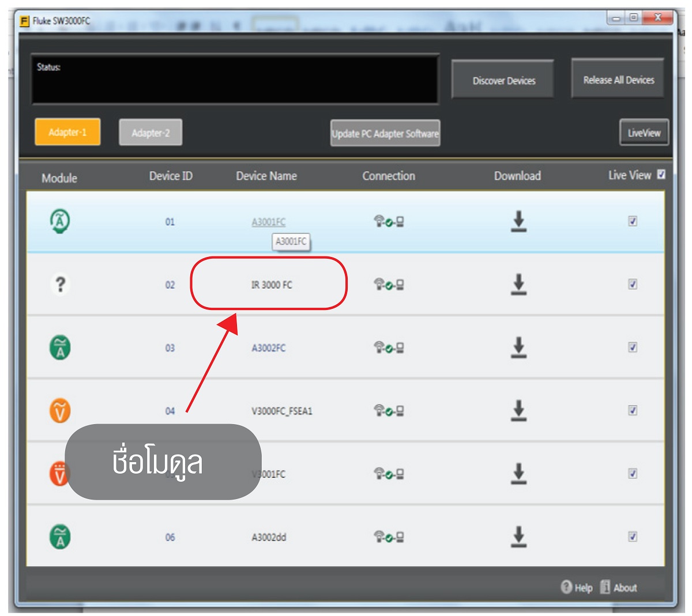Image resolution: width=692 pixels, height=616 pixels.
Task: Toggle Live View checkbox for A3001FC
Action: coord(633,221)
